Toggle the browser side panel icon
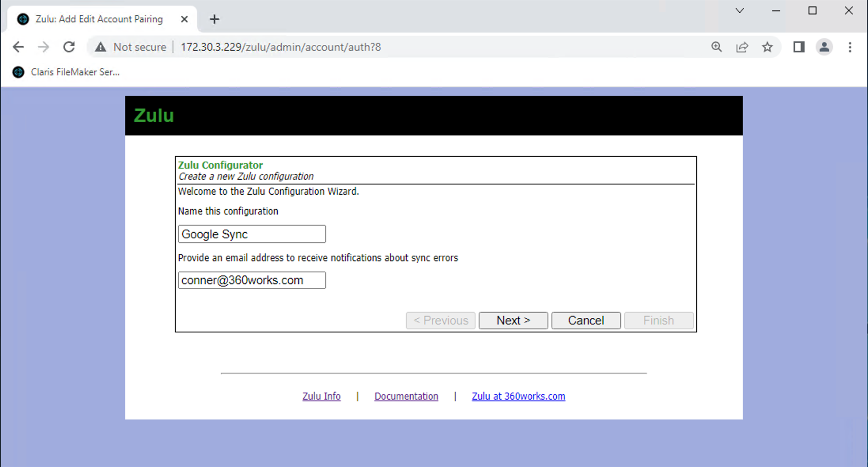This screenshot has height=467, width=868. 799,47
